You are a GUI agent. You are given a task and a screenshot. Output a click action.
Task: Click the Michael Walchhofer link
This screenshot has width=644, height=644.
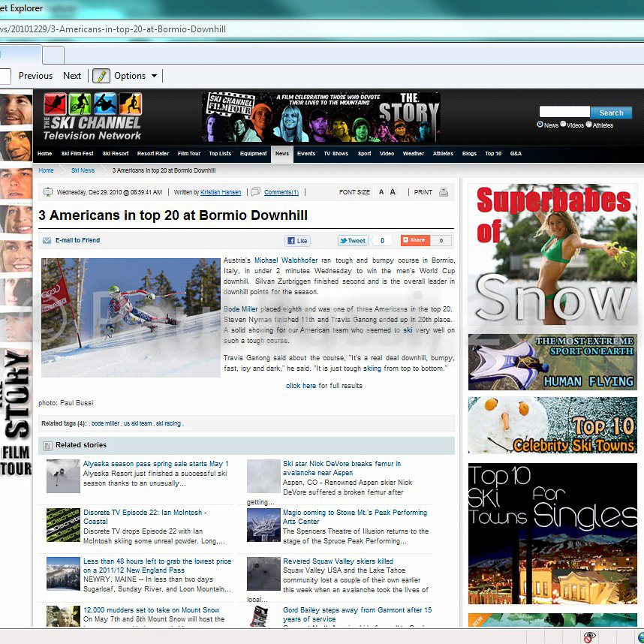286,260
